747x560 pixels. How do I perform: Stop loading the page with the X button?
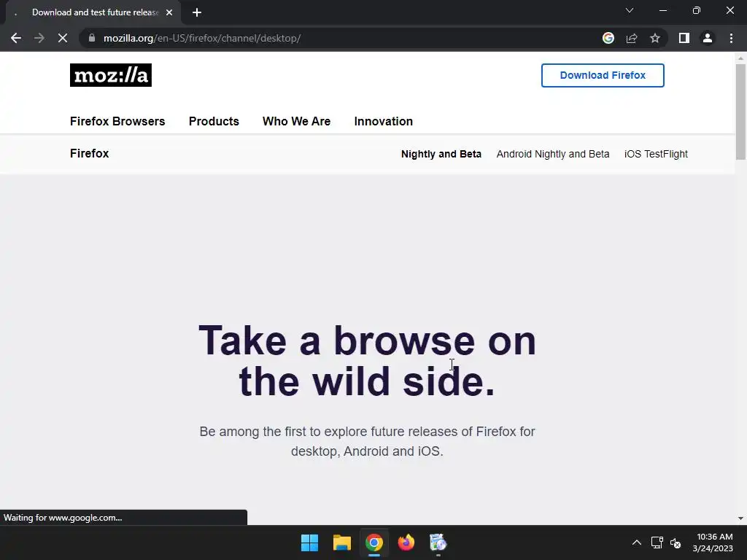tap(63, 38)
